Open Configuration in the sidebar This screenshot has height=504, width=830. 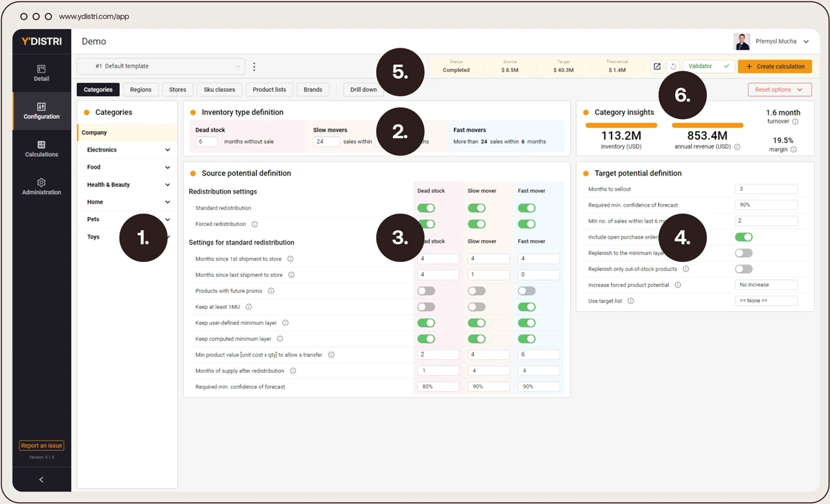point(41,111)
